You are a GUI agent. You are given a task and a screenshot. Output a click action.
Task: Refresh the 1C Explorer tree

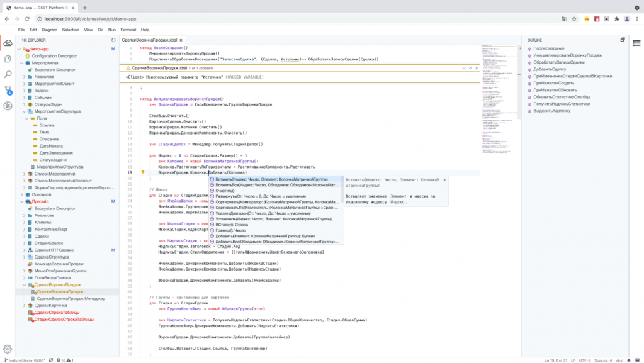113,40
